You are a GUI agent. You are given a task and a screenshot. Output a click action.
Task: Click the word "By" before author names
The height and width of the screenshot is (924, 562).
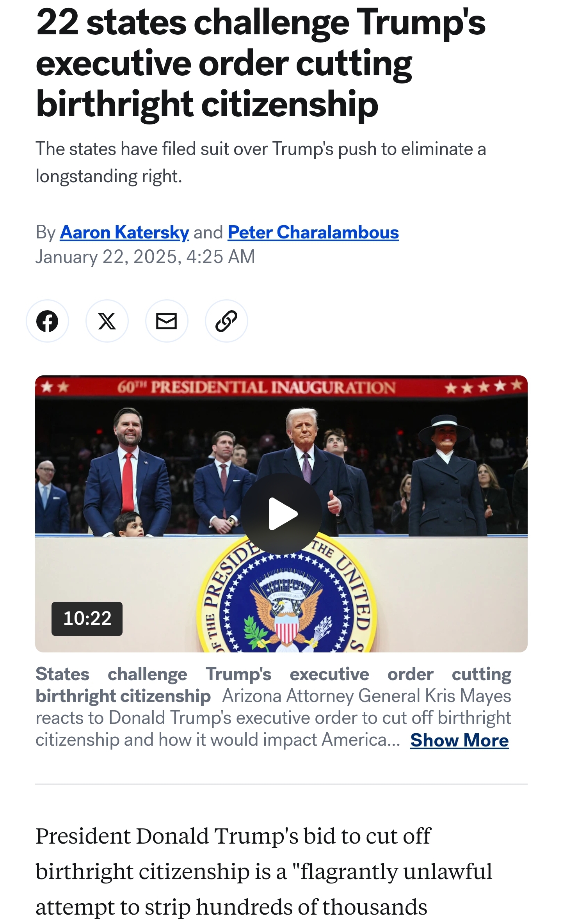(x=45, y=233)
